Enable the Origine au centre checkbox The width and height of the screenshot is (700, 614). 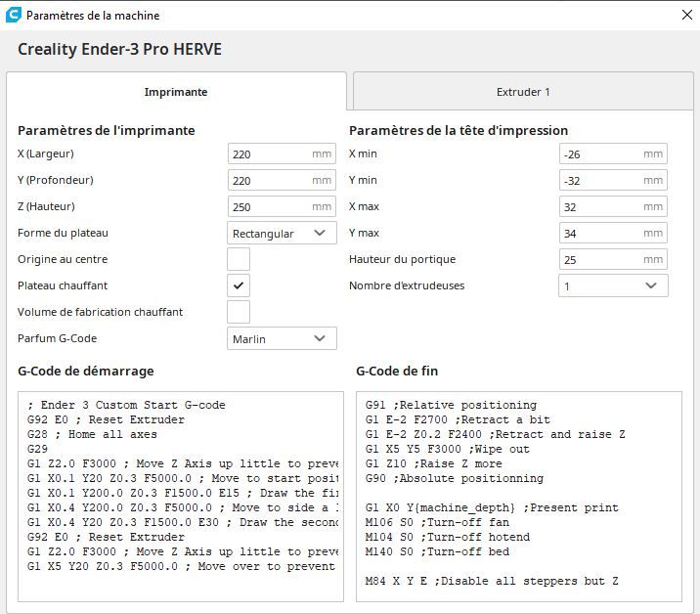239,259
